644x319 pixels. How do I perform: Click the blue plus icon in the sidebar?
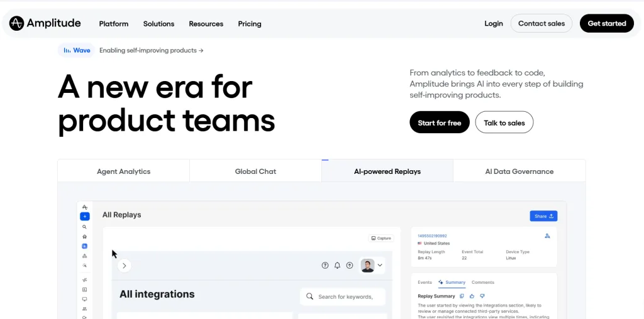point(85,217)
